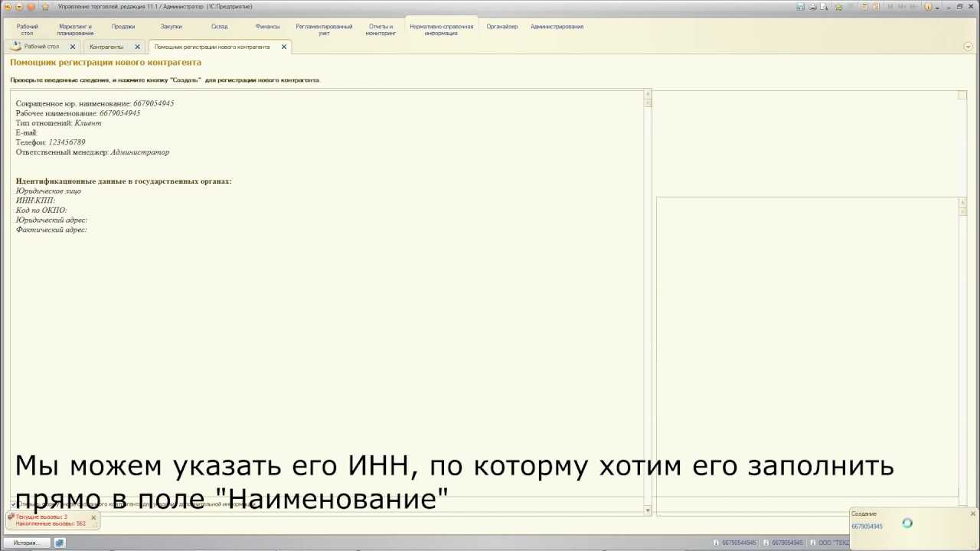980x551 pixels.
Task: Click the Print icon in title bar
Action: point(812,7)
